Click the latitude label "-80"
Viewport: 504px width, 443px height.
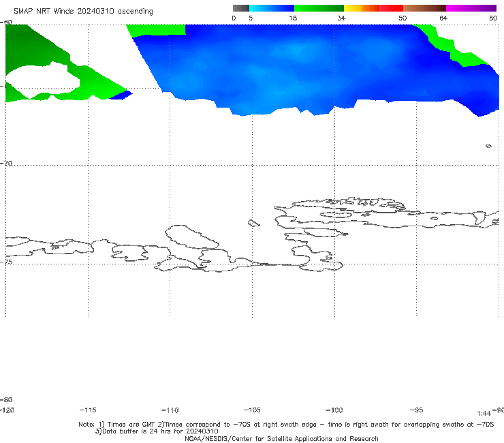coord(6,399)
